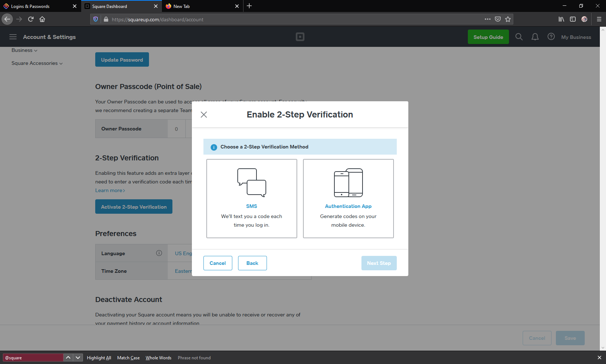Open the hamburger menu beside Account & Settings

13,37
